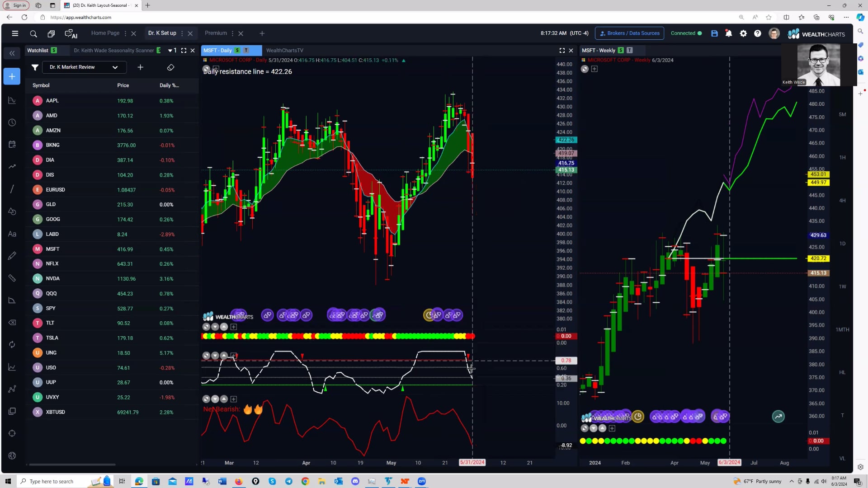Click the symbol search magnifier icon
The height and width of the screenshot is (488, 868).
coord(33,33)
